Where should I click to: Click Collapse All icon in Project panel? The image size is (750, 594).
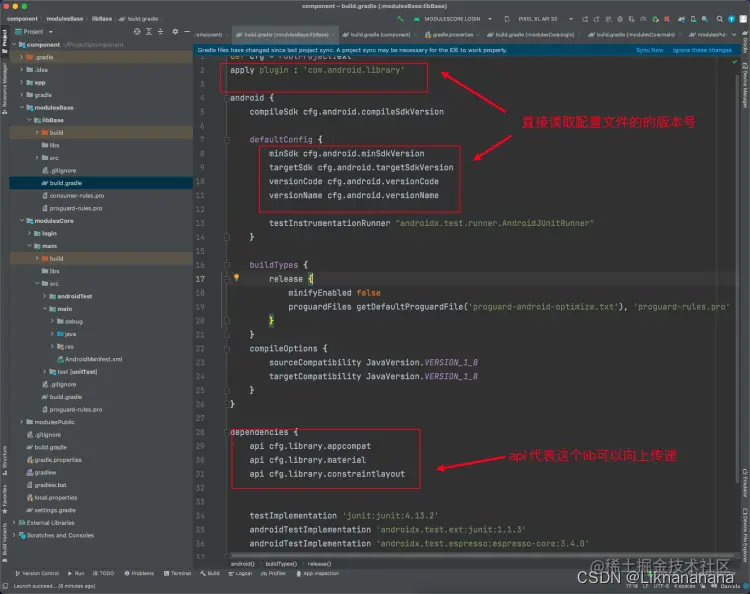click(160, 32)
